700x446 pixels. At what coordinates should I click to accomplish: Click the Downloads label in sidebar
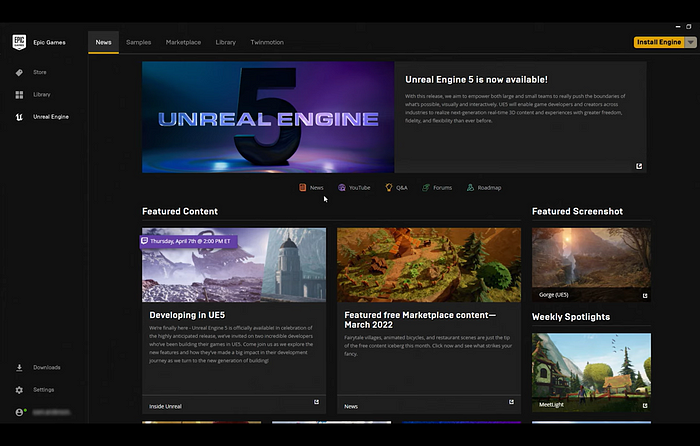tap(46, 367)
